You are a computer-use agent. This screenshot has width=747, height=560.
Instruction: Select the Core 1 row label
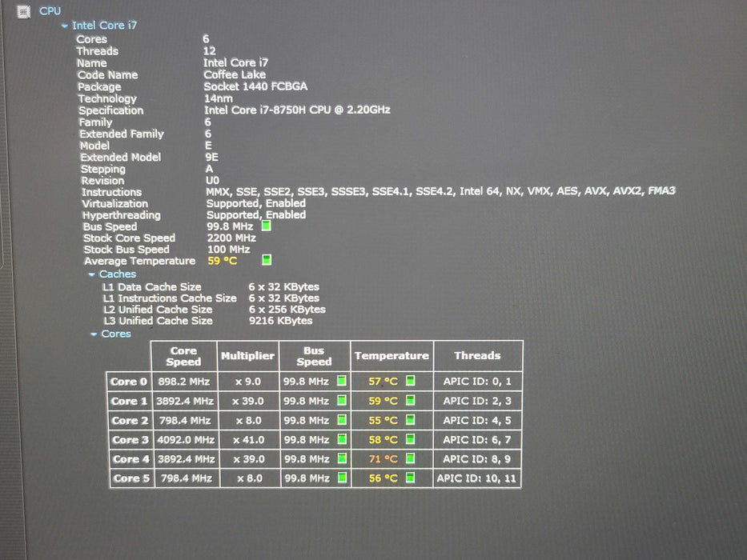[x=130, y=402]
